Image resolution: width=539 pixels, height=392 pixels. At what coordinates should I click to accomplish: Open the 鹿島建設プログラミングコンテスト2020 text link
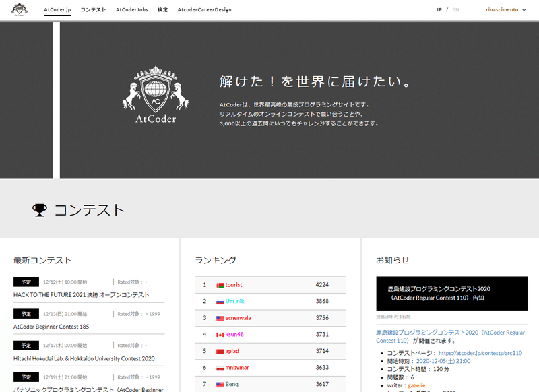[x=450, y=337]
